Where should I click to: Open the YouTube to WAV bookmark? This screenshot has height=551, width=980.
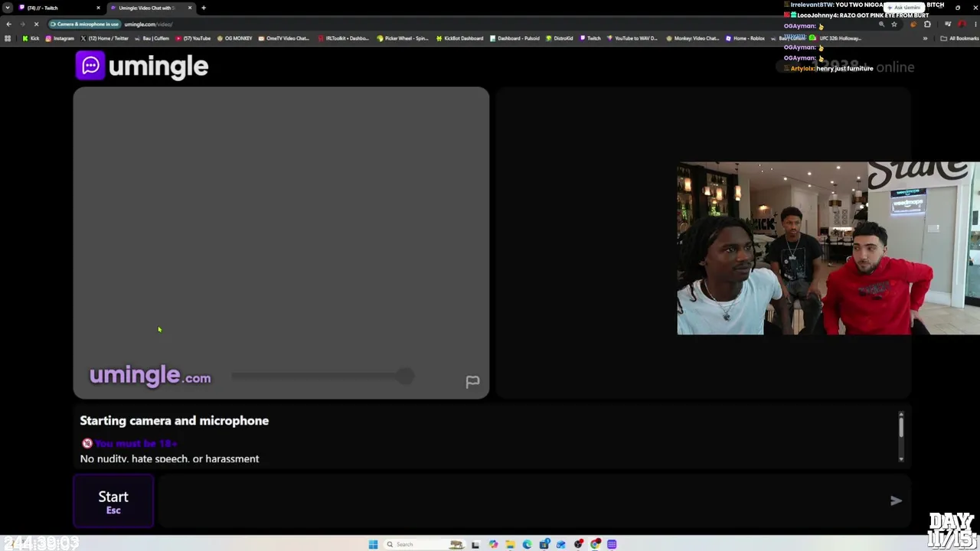[632, 38]
